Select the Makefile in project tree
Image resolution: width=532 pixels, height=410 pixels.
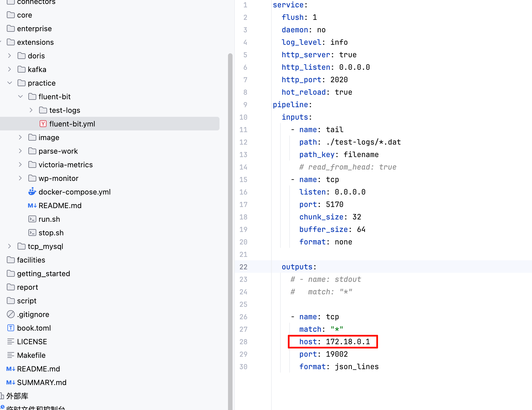click(31, 355)
